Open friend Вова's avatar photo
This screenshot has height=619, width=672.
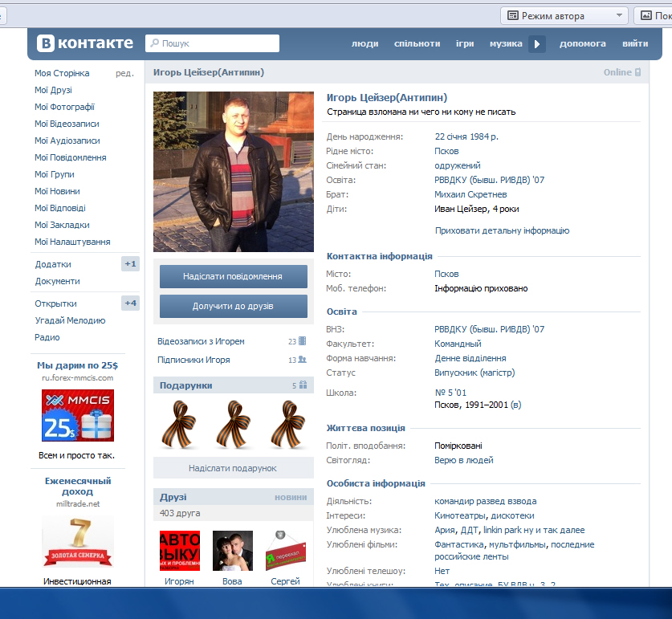(233, 551)
